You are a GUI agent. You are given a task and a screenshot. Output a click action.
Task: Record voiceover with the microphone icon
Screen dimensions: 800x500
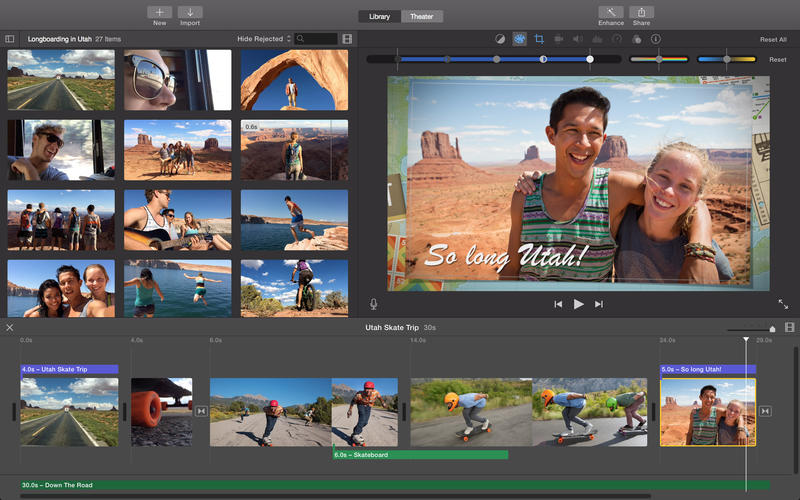point(374,304)
